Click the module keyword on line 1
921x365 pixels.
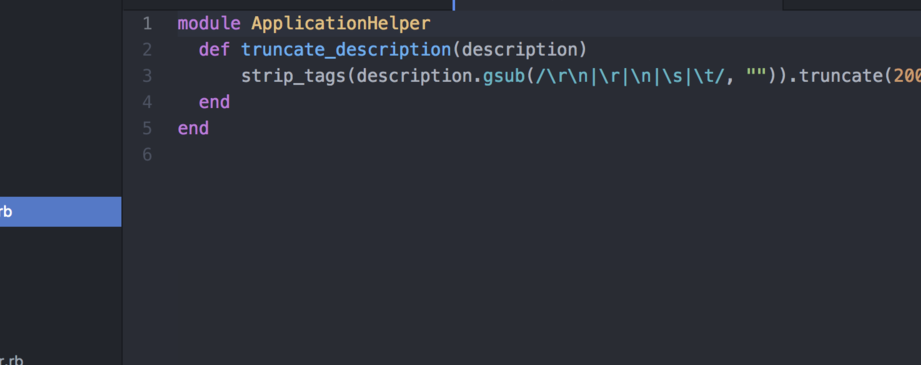point(209,24)
